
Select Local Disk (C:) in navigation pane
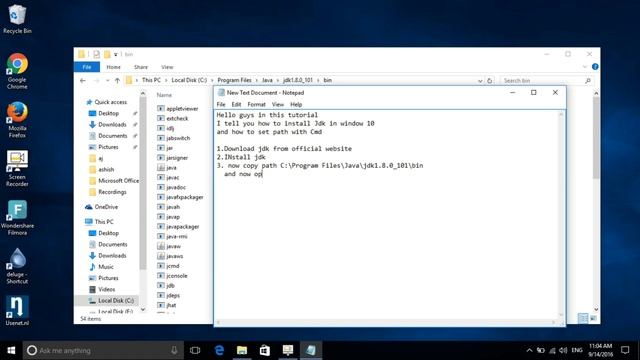(116, 300)
